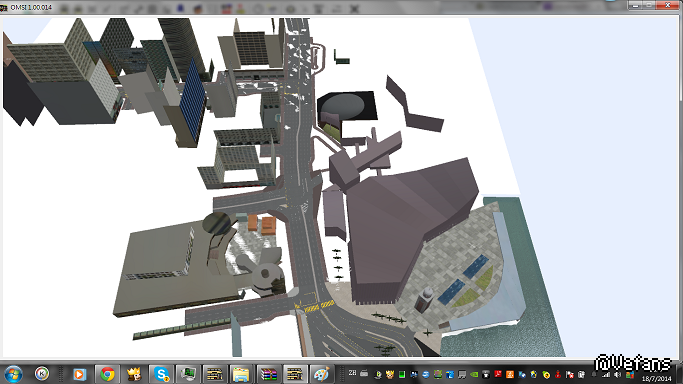Open Skype from the taskbar
This screenshot has width=683, height=384.
pos(162,374)
